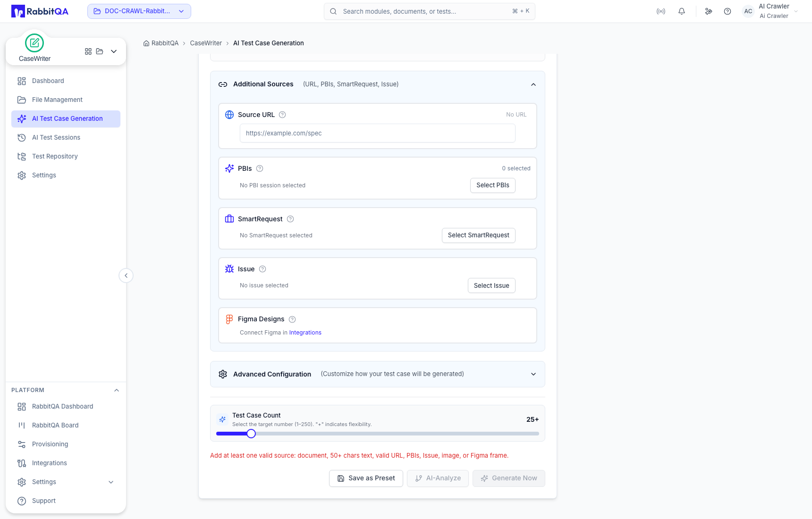Open Provisioning in platform menu
Screen dimensions: 812x519
pos(66,444)
